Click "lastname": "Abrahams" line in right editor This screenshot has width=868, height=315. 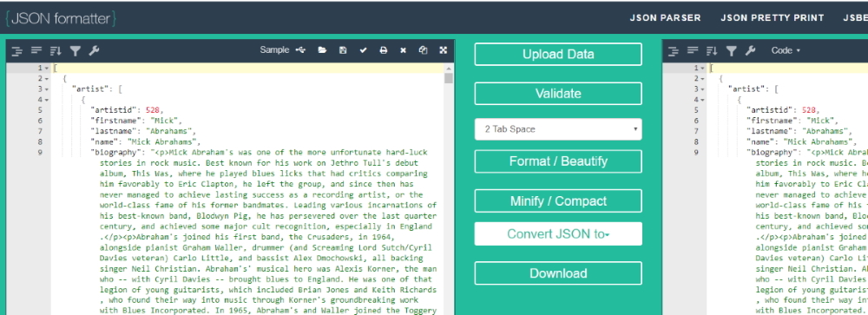pyautogui.click(x=799, y=131)
